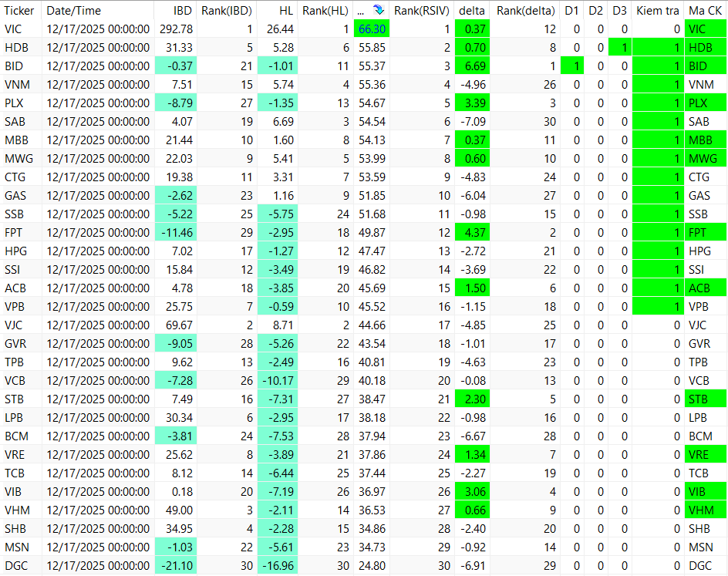
Task: Click the green delta value 6.69
Action: (x=472, y=66)
